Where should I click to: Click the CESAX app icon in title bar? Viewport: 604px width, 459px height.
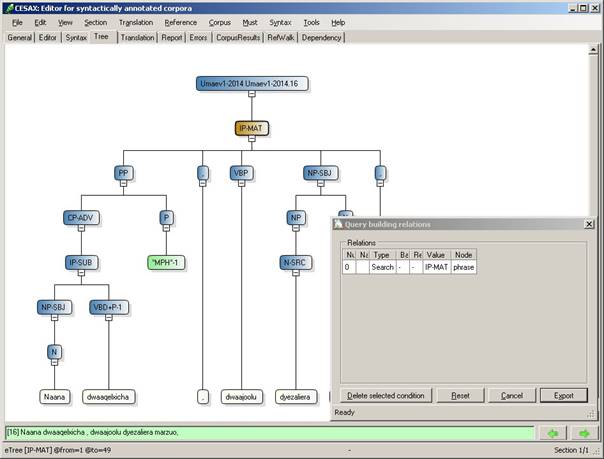[x=9, y=8]
